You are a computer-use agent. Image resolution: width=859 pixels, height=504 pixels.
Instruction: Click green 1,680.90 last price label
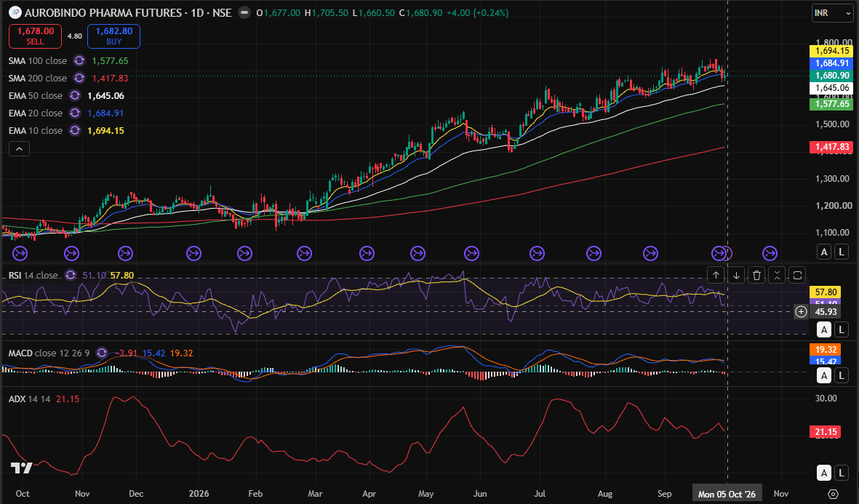point(831,76)
